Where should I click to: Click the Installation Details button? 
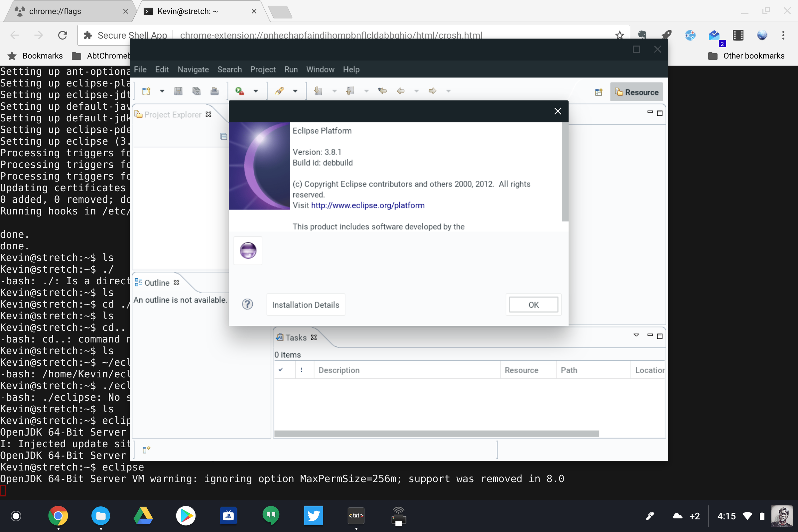pos(306,305)
